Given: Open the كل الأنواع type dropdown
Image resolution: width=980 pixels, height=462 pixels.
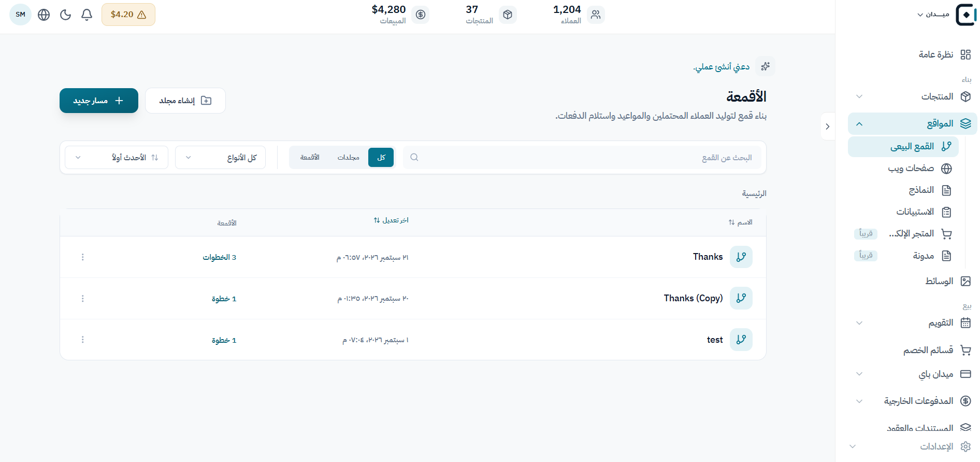Looking at the screenshot, I should point(221,158).
